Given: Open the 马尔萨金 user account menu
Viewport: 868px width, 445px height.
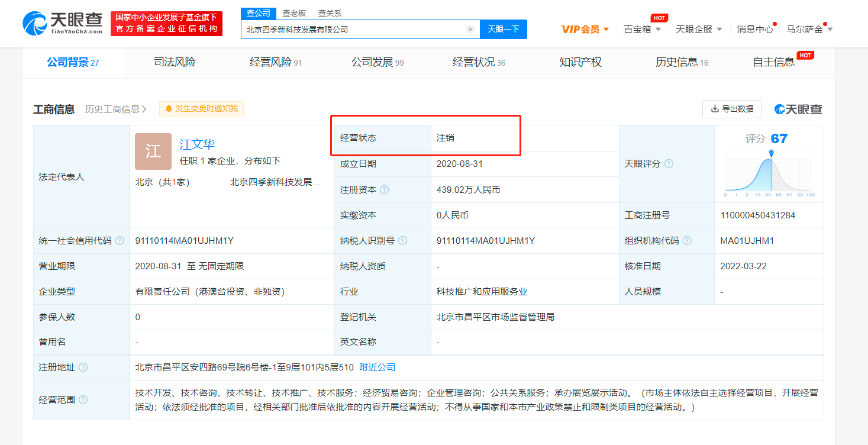Looking at the screenshot, I should click(809, 29).
